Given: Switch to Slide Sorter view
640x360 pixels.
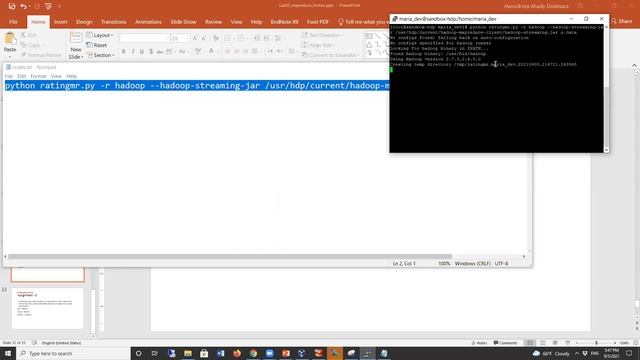Looking at the screenshot, I should 542,343.
